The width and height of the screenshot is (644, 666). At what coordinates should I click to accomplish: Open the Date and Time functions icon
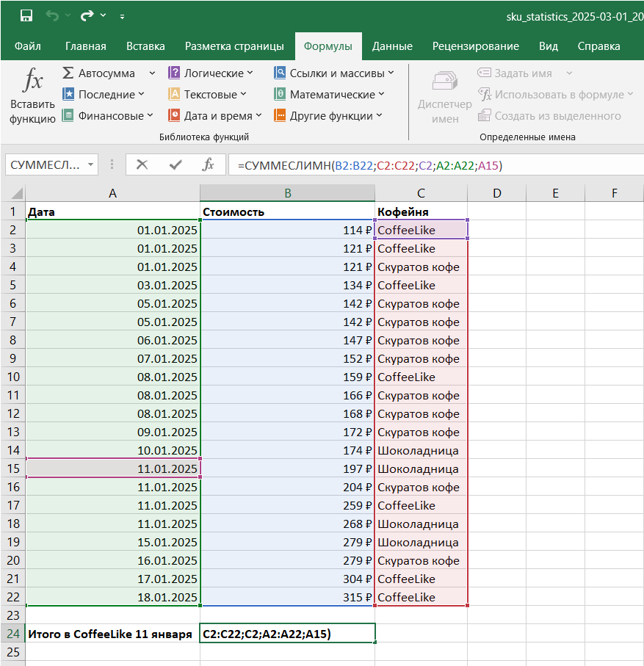[x=175, y=115]
